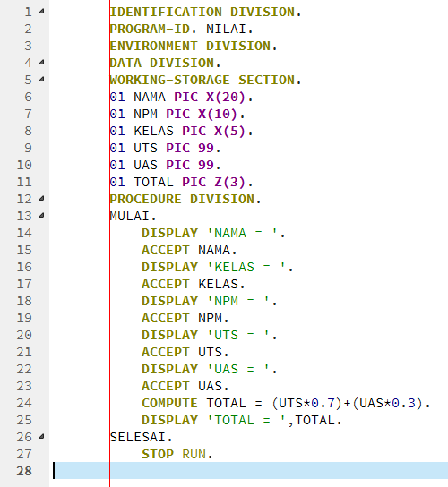Click line number 17 in gutter

[x=24, y=284]
